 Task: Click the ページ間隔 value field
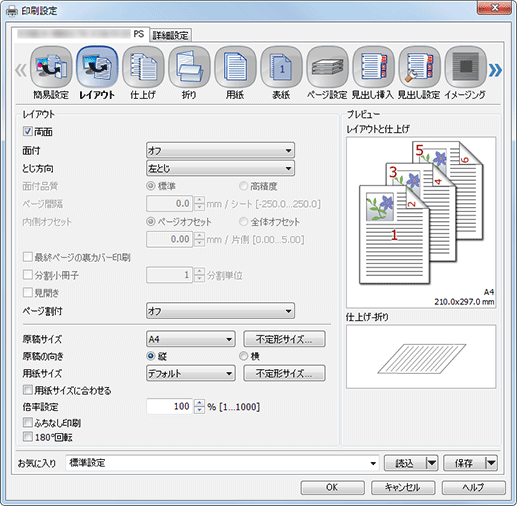170,203
